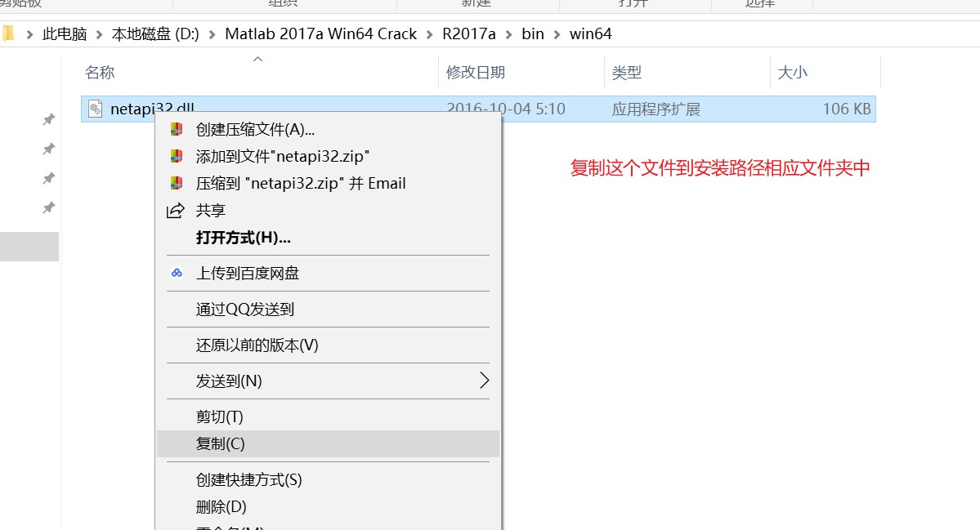
Task: Choose 创建快捷方式(S) menu entry
Action: point(248,479)
